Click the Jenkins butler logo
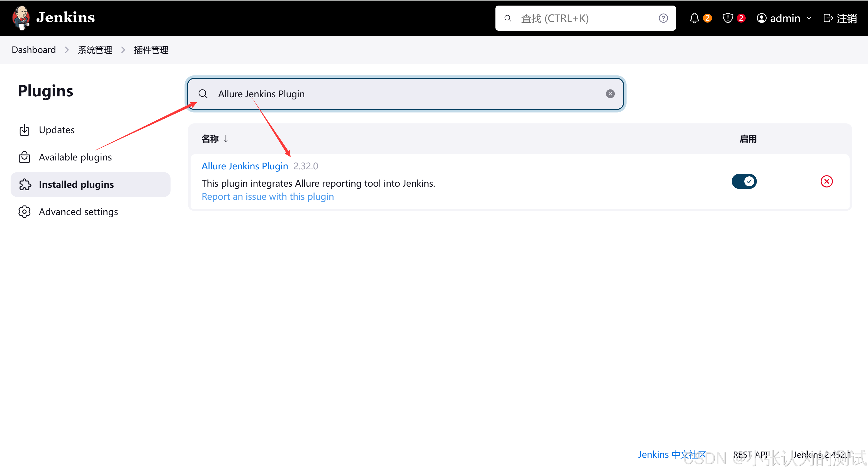The image size is (868, 473). (x=21, y=18)
